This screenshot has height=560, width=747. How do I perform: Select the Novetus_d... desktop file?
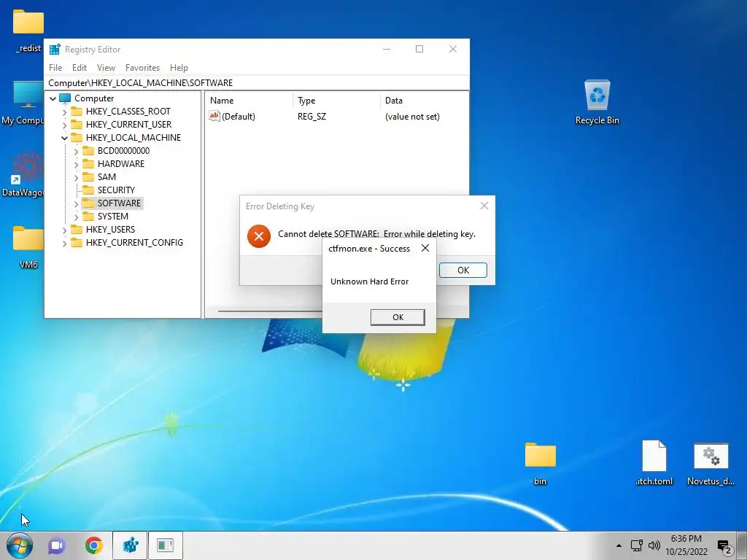711,464
